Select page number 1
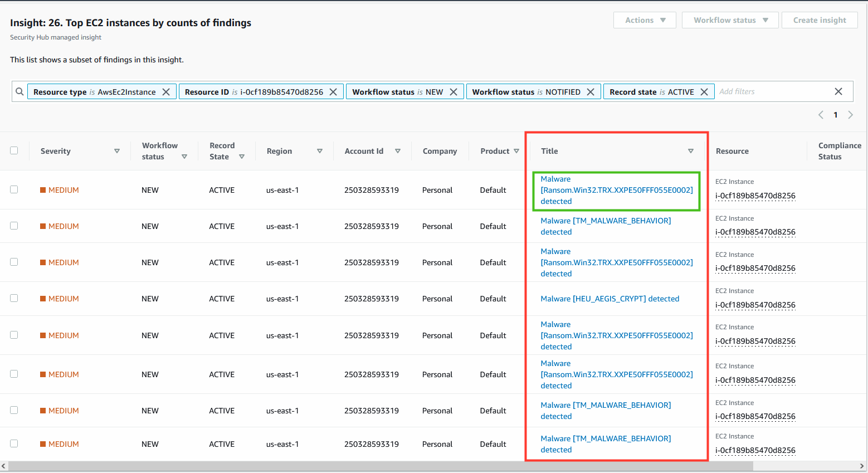This screenshot has height=473, width=868. [x=835, y=115]
